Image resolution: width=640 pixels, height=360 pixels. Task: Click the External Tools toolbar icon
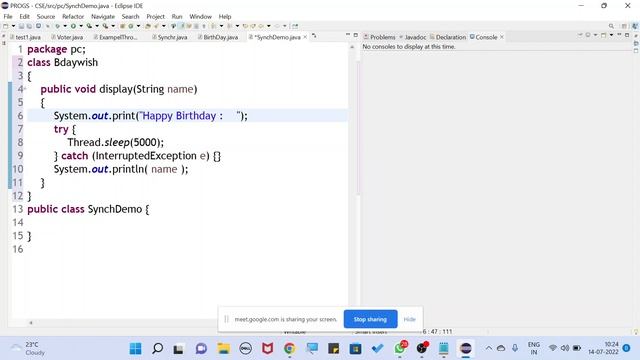[x=105, y=26]
